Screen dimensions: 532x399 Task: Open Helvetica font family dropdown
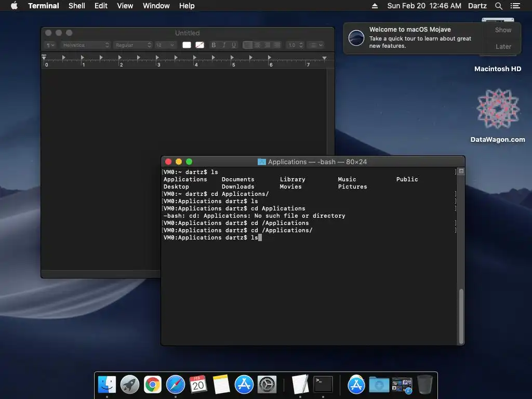(86, 45)
